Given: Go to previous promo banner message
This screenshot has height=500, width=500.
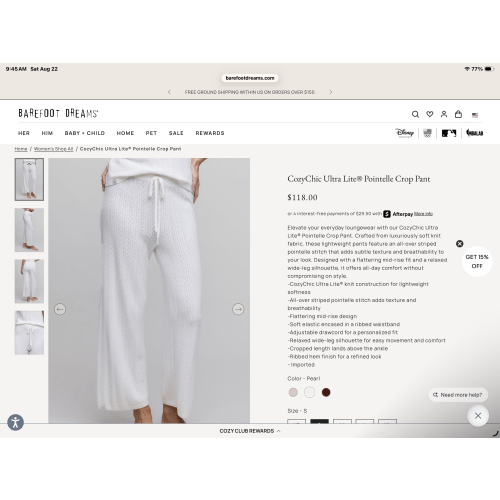Looking at the screenshot, I should 169,92.
